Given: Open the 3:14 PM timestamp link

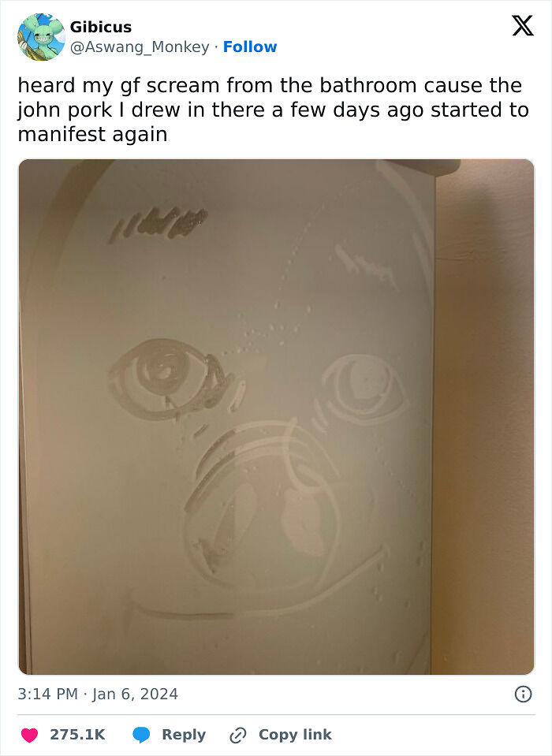Looking at the screenshot, I should pos(48,694).
